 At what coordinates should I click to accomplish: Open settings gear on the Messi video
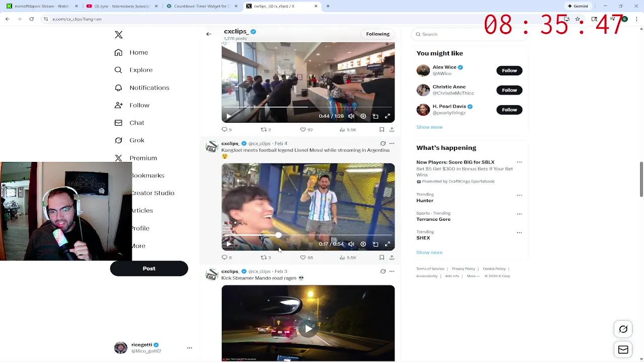click(x=363, y=244)
